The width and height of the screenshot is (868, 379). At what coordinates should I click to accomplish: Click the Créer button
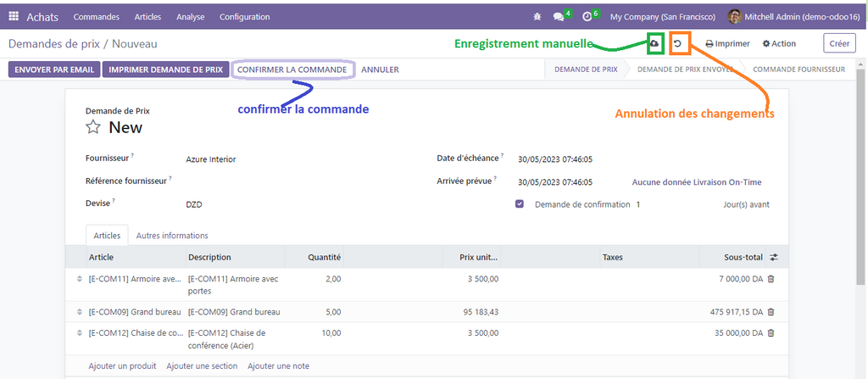tap(839, 44)
